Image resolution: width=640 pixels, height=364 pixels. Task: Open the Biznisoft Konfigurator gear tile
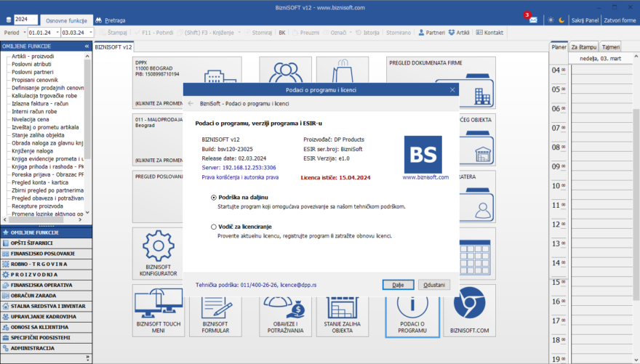(156, 253)
